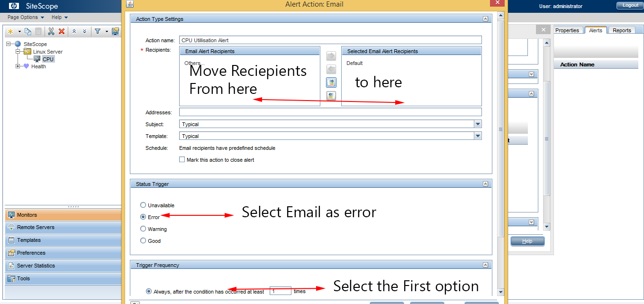Click the collapse-all double up arrow icon

[x=74, y=31]
